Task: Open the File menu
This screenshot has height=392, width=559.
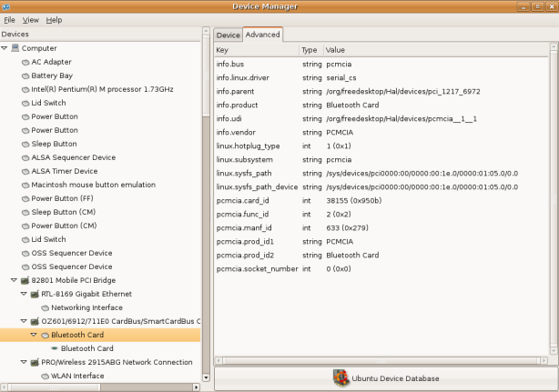Action: [9, 19]
